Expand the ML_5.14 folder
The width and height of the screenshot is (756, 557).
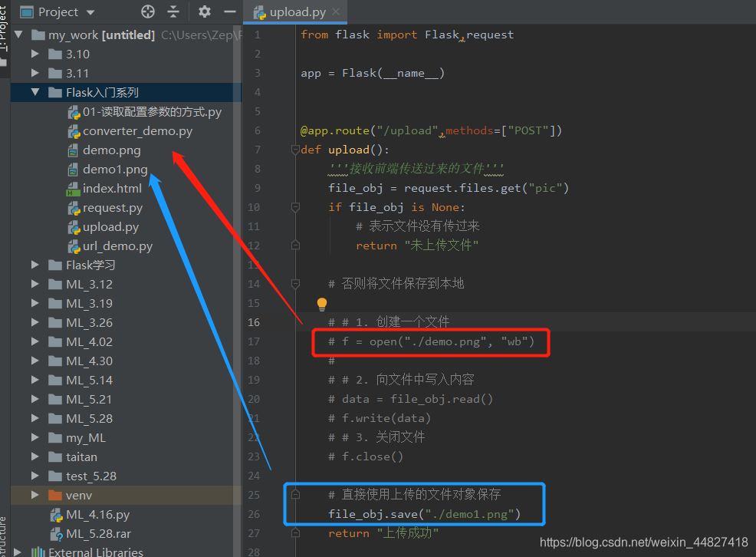pos(35,380)
